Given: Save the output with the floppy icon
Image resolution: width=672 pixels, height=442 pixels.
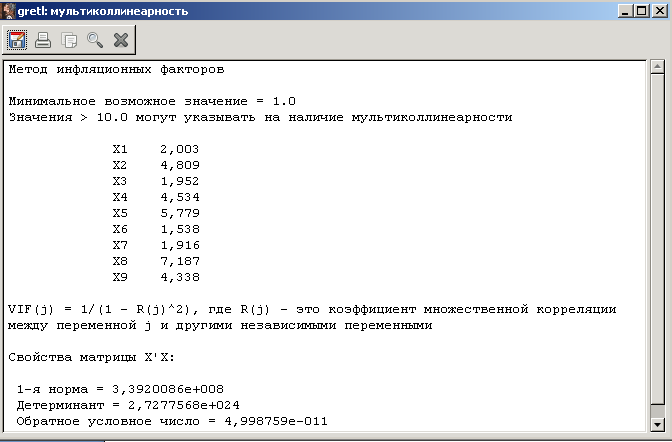Looking at the screenshot, I should point(17,40).
